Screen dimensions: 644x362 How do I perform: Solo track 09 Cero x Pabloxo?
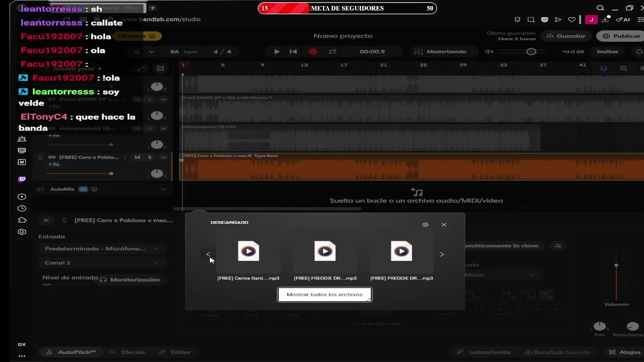[x=149, y=157]
